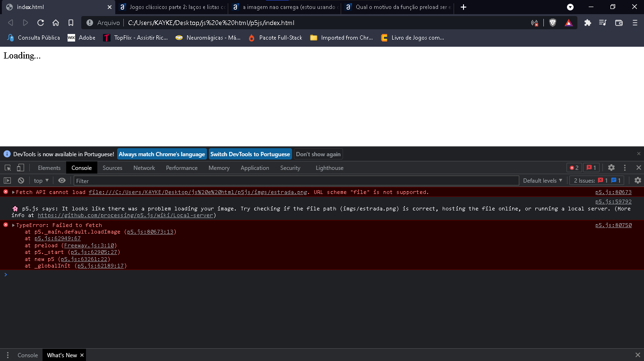
Task: Toggle the device toolbar in DevTools
Action: click(x=20, y=168)
